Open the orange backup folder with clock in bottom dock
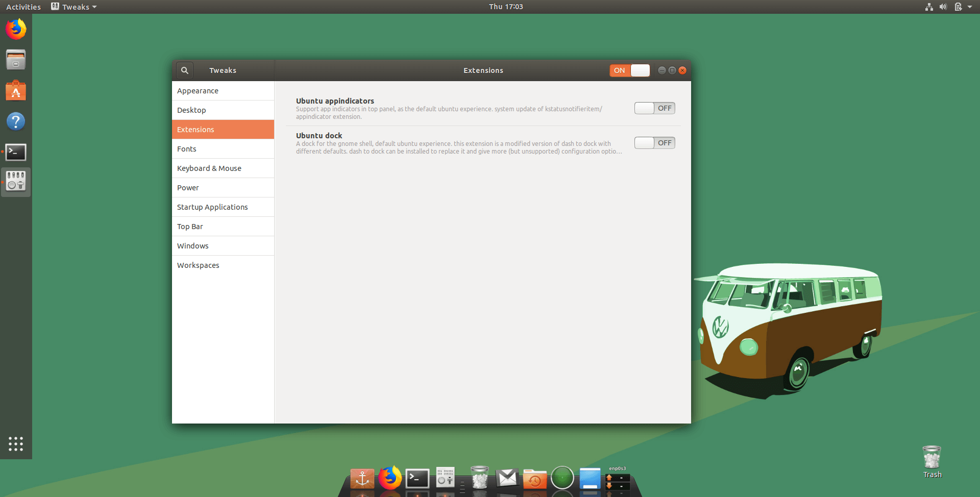Screen dimensions: 980x497 tap(535, 479)
